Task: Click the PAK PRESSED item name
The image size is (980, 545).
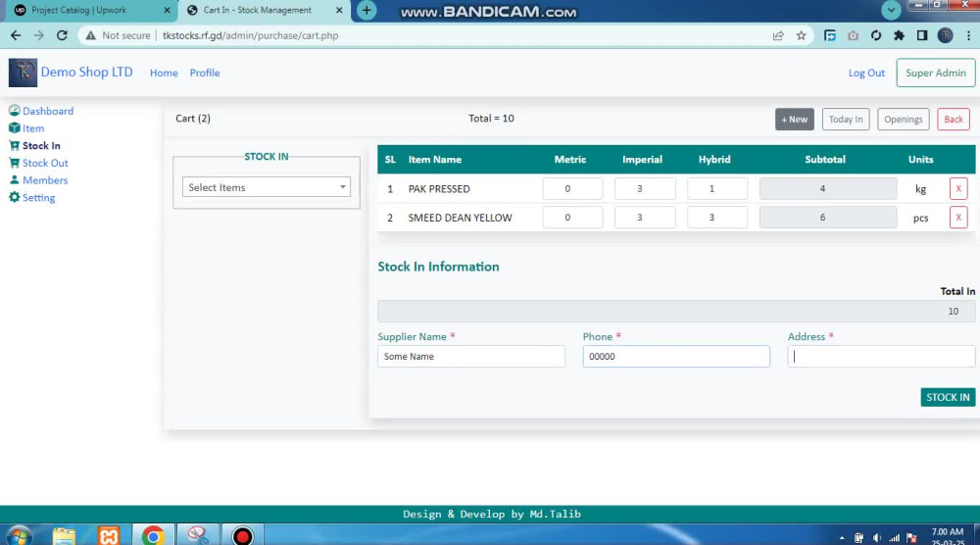Action: coord(439,189)
